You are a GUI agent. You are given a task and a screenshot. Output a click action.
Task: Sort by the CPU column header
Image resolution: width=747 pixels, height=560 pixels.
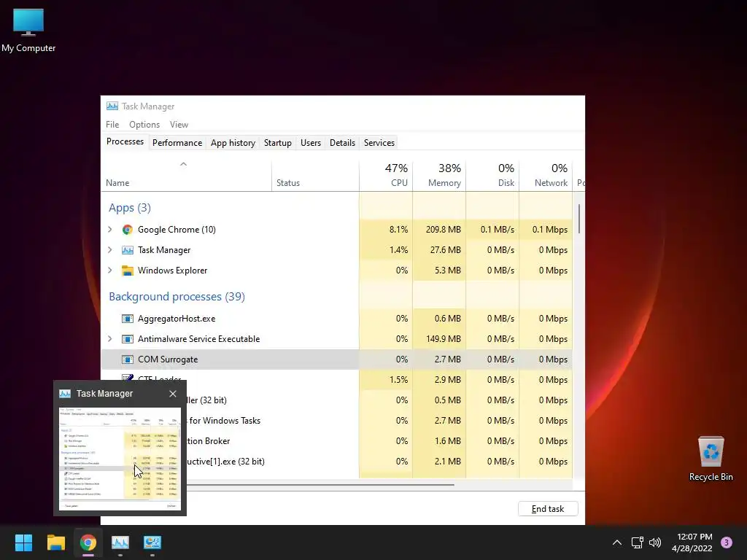[x=386, y=175]
